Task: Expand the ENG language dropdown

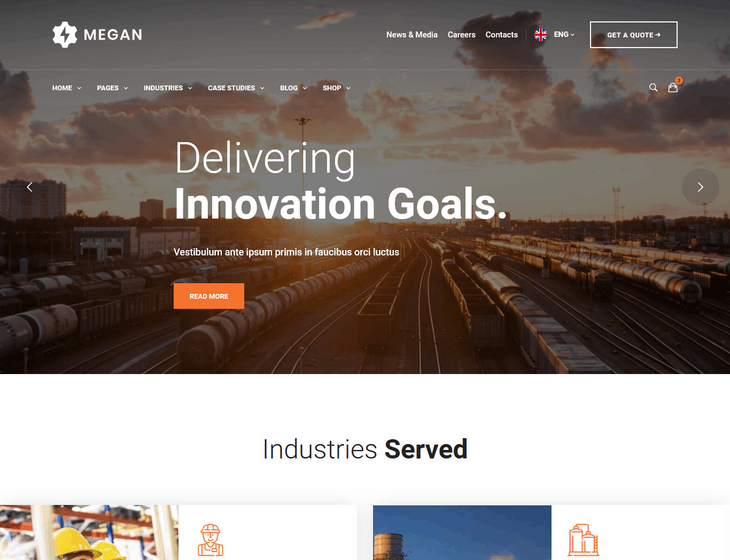Action: click(x=564, y=34)
